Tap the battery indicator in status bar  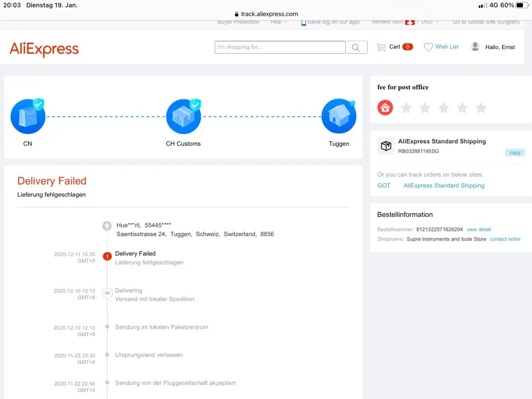point(521,5)
